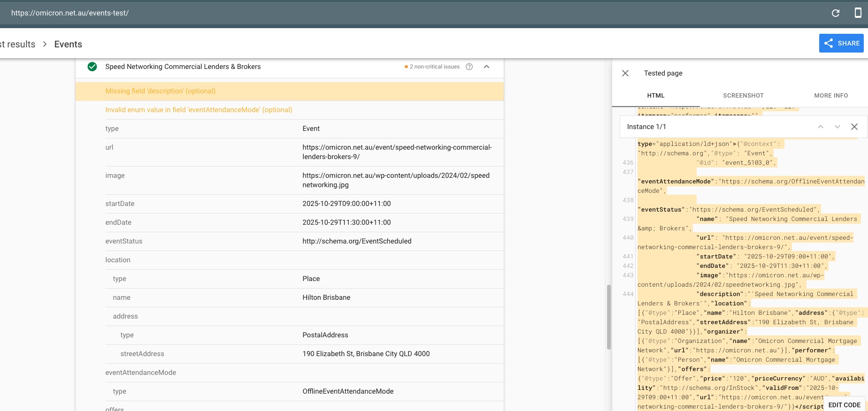868x411 pixels.
Task: Click code line number 444
Action: [x=628, y=294]
